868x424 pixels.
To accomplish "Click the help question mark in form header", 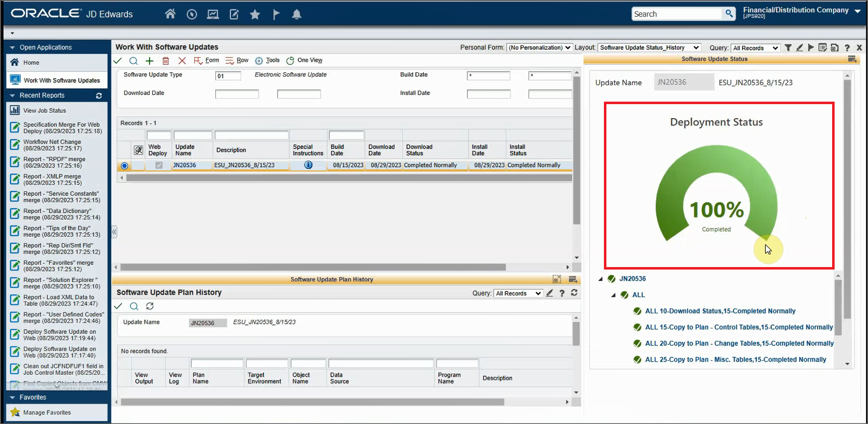I will click(x=847, y=48).
